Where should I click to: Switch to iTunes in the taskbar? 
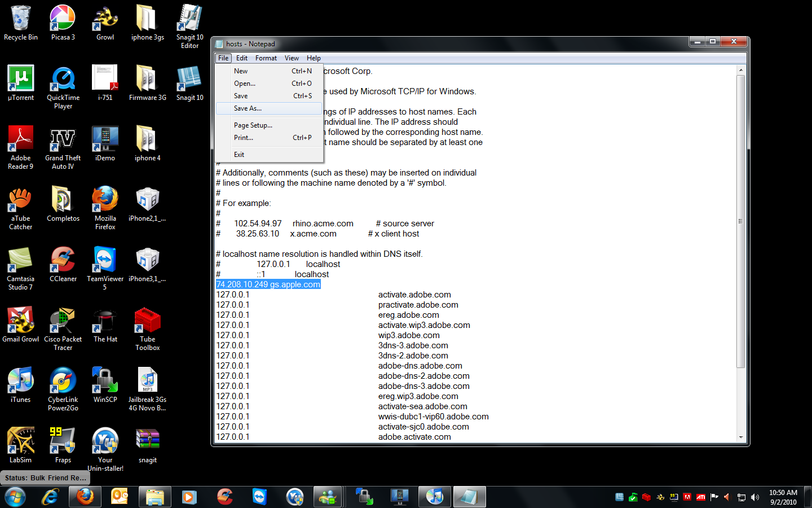point(434,497)
